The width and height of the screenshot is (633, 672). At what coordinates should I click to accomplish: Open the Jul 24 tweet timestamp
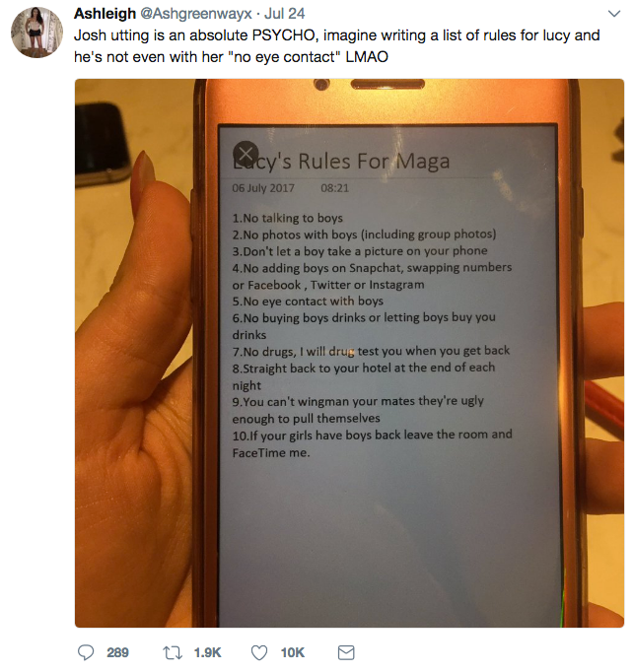(284, 14)
